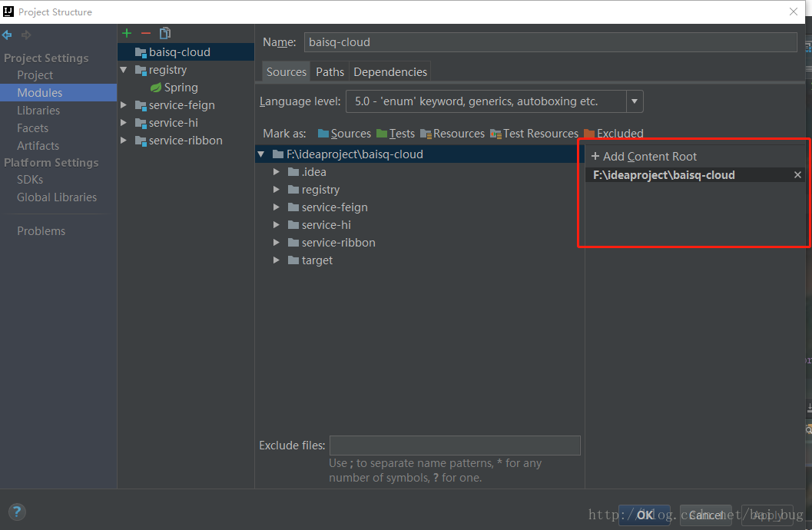Click the red minus remove module icon
Viewport: 812px width, 530px height.
click(x=146, y=33)
